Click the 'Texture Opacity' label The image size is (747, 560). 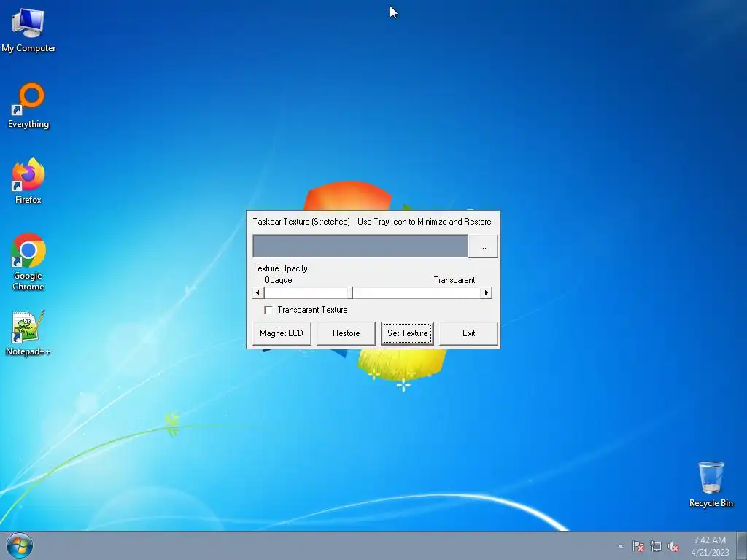[280, 268]
